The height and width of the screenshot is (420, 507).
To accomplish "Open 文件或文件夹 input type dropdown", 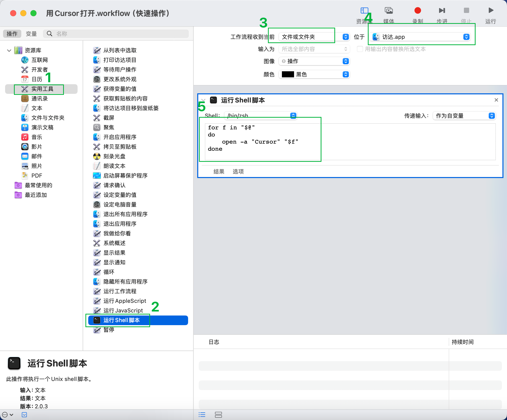I will pyautogui.click(x=314, y=37).
